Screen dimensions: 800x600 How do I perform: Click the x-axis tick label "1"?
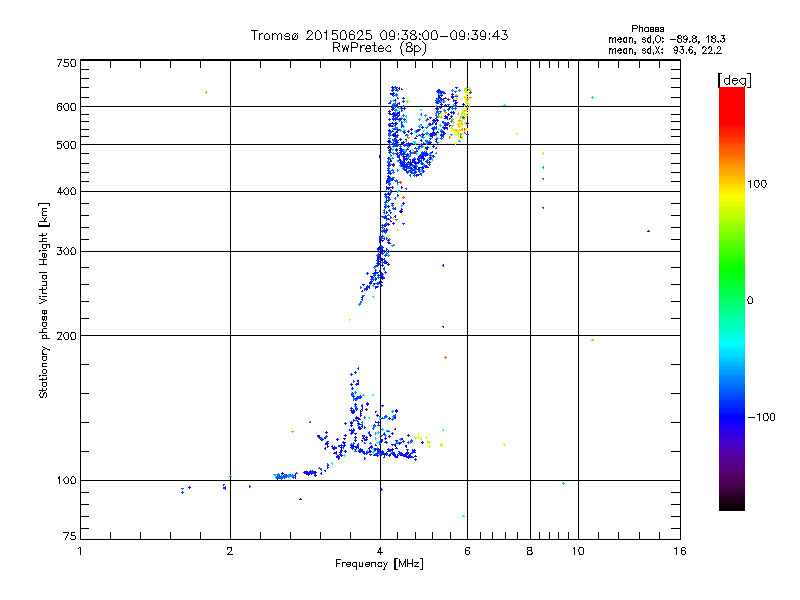click(80, 551)
